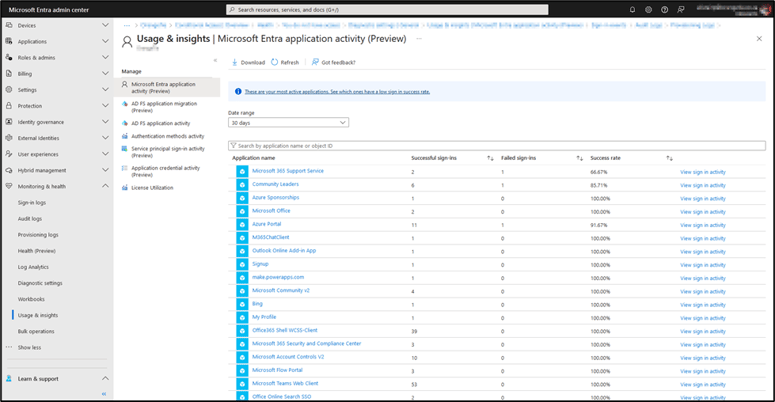Click the Protection lock icon

click(x=9, y=106)
